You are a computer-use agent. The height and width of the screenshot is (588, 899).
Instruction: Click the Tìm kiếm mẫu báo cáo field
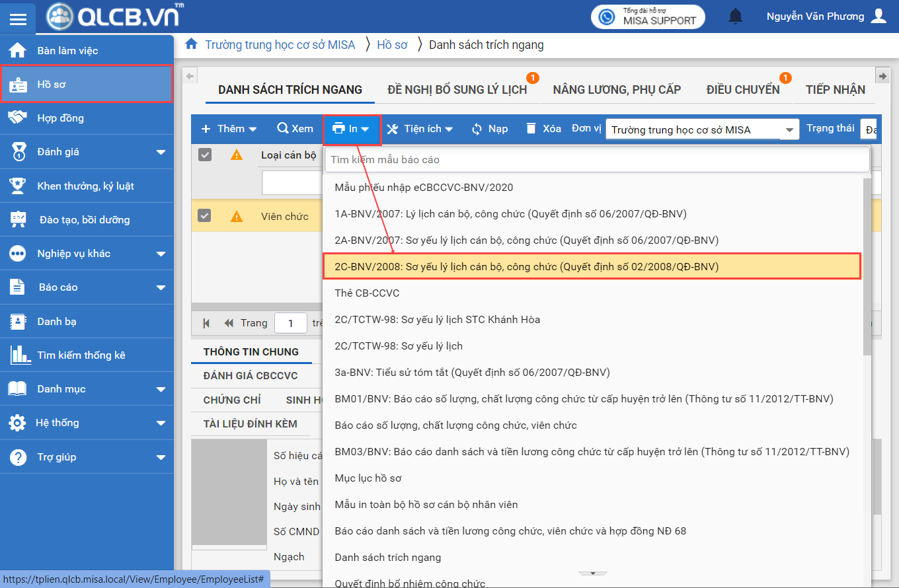point(596,159)
